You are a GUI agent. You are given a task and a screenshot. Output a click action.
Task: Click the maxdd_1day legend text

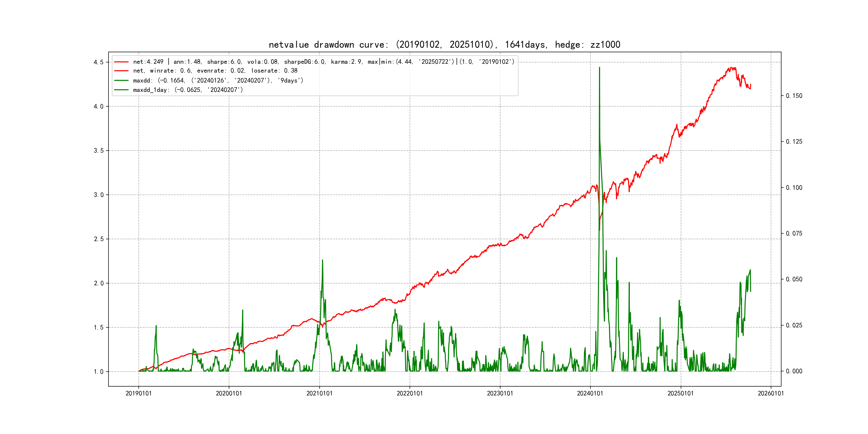click(x=188, y=90)
